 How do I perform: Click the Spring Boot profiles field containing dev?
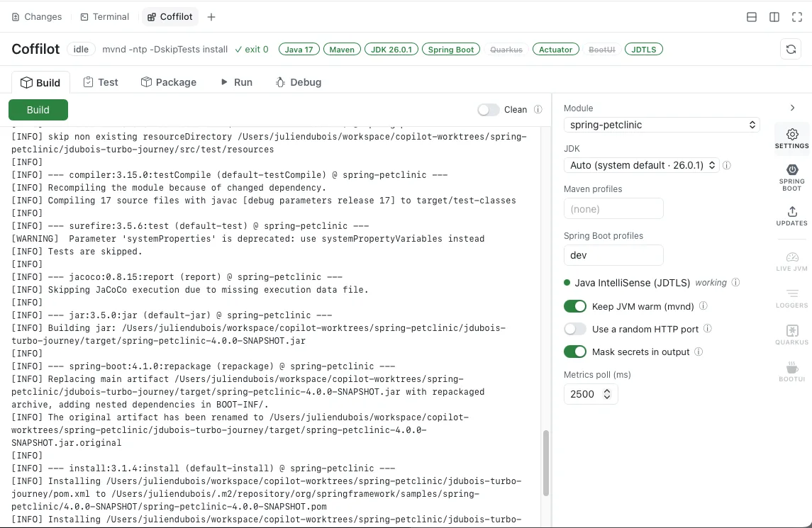[x=613, y=255]
